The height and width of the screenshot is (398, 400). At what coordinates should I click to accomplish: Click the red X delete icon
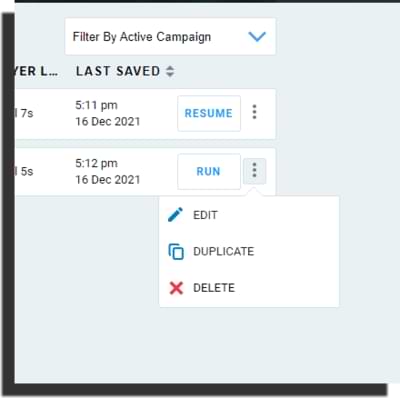176,288
